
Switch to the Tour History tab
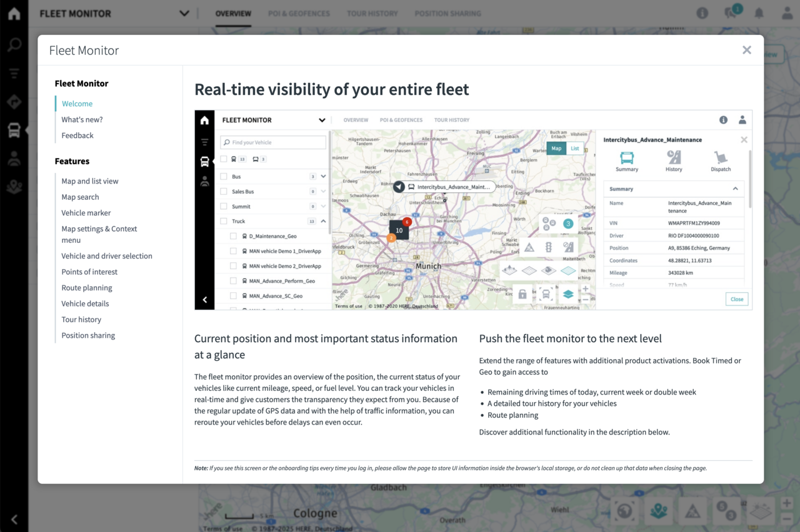coord(372,13)
